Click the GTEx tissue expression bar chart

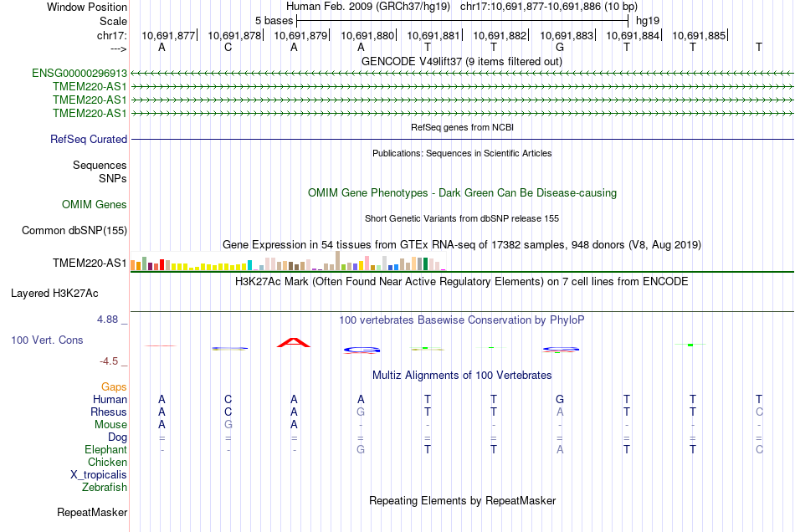tap(288, 261)
